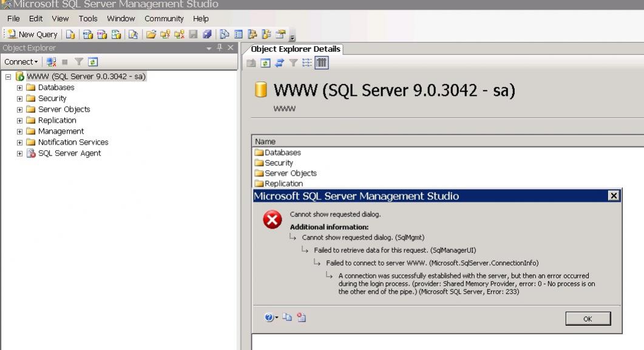Open the Connect dropdown in Object Explorer
Viewport: 644px width, 350px height.
click(x=21, y=62)
